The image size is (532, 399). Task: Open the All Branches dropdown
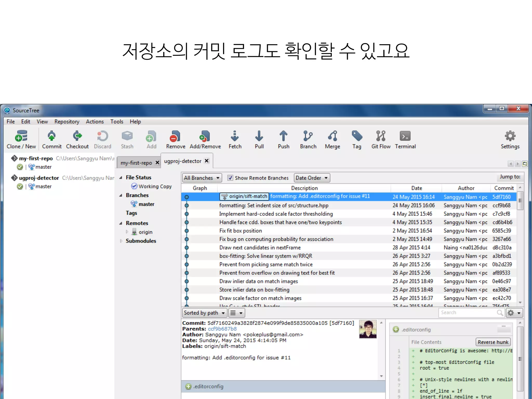pos(202,178)
